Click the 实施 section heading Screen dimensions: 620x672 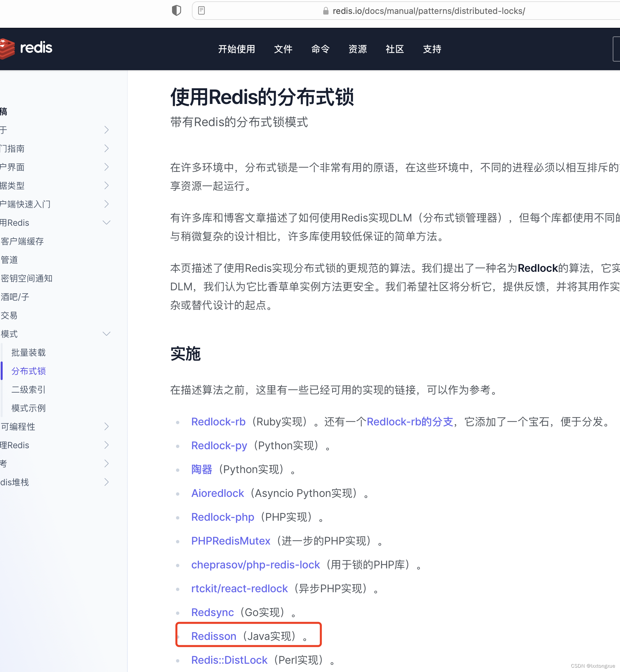(186, 354)
